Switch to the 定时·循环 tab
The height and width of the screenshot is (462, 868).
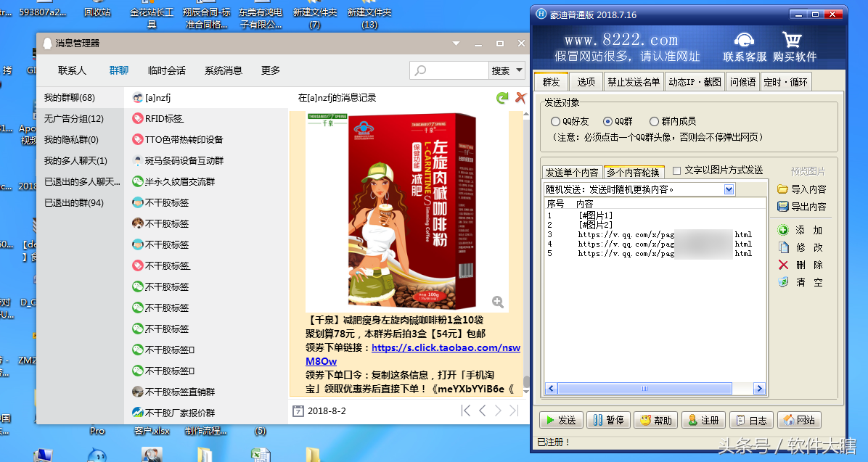tap(785, 82)
